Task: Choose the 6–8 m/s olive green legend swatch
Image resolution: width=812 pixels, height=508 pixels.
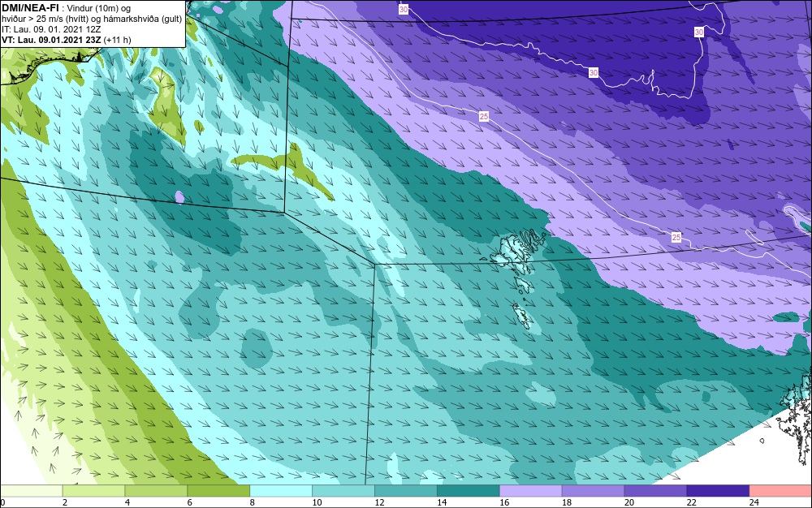Action: tap(218, 491)
